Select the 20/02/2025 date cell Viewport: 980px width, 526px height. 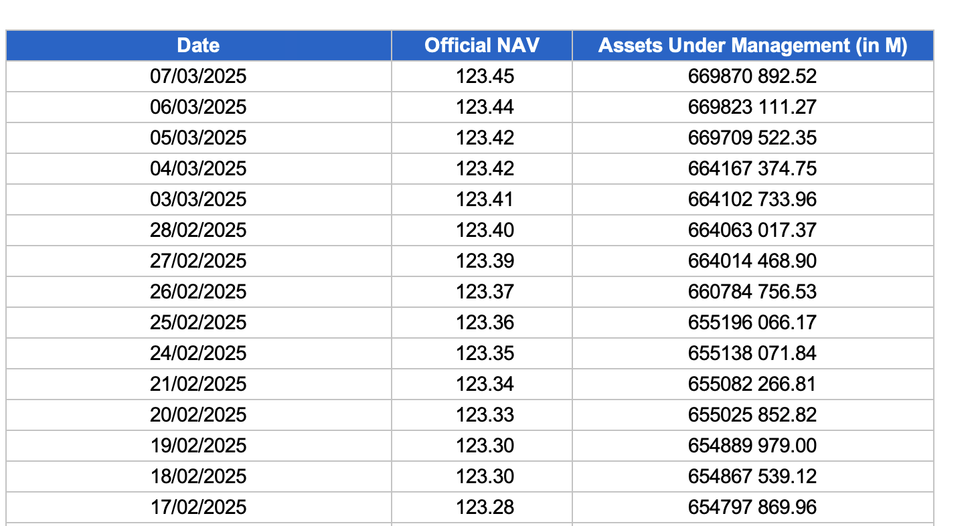click(198, 415)
